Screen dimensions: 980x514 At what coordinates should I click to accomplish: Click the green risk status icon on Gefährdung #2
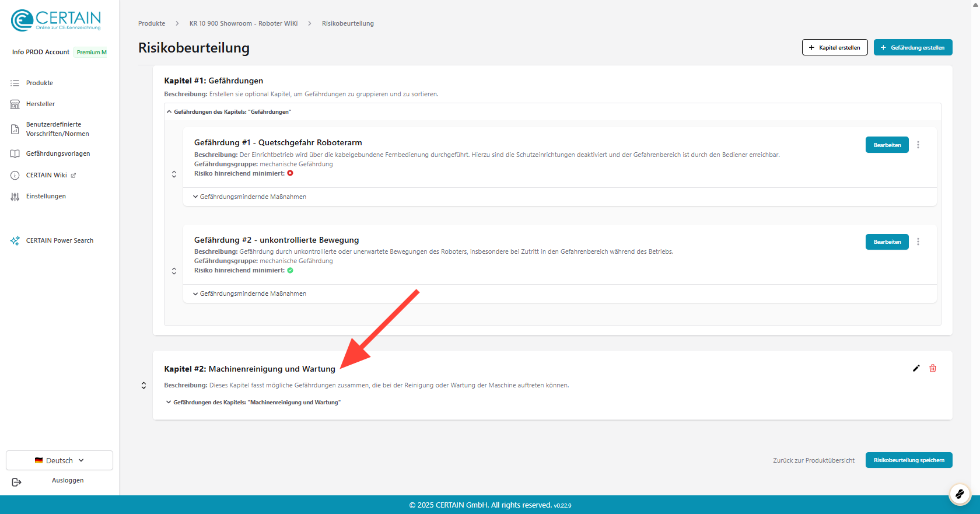290,270
